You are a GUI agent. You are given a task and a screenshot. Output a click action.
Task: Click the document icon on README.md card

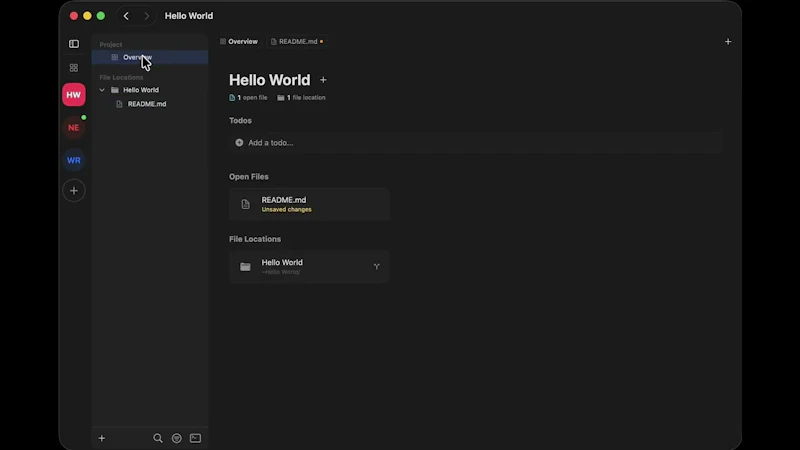click(x=245, y=204)
